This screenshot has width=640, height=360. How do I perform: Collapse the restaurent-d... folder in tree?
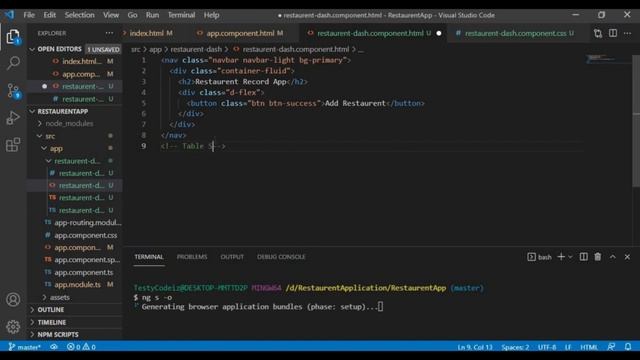(73, 161)
